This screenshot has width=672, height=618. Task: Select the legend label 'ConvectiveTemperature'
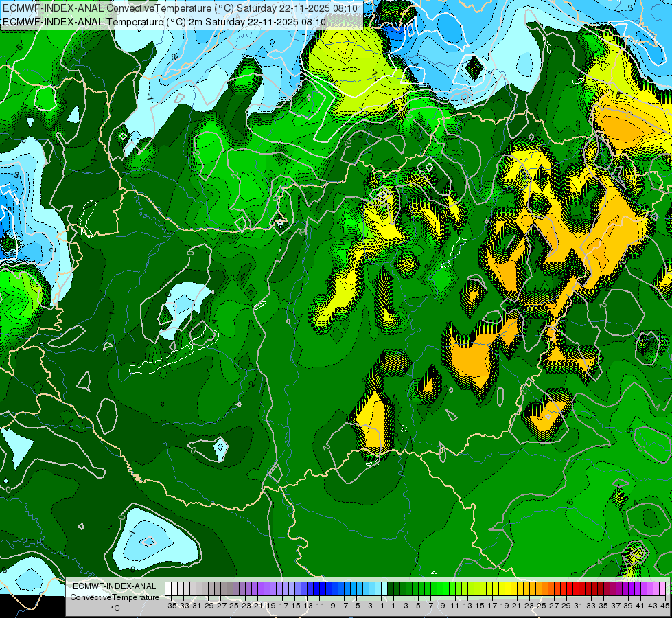coord(115,597)
